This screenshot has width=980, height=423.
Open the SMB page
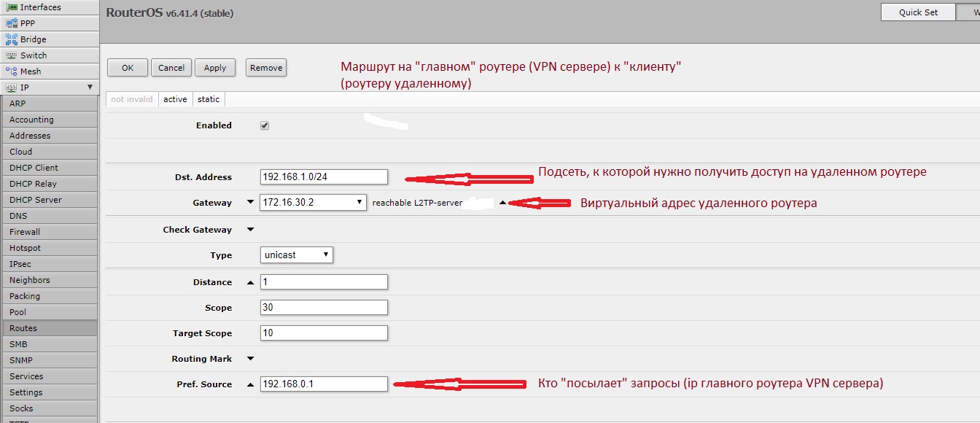click(50, 344)
